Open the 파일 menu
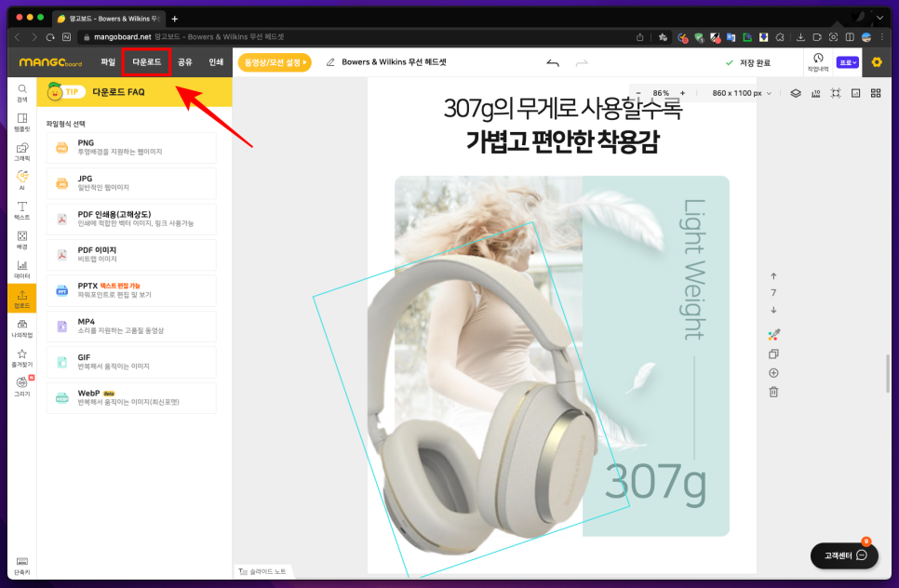 click(x=108, y=62)
